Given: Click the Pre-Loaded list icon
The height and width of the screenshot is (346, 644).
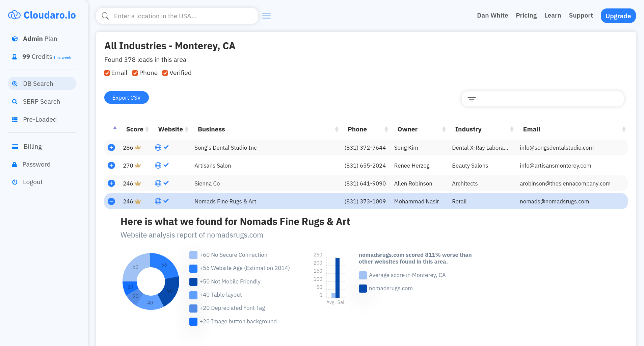Looking at the screenshot, I should [15, 120].
